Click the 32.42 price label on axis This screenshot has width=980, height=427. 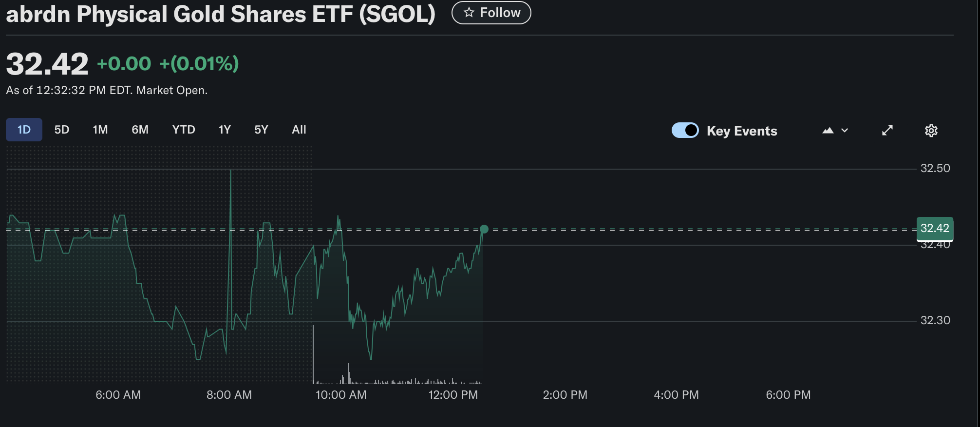coord(935,228)
